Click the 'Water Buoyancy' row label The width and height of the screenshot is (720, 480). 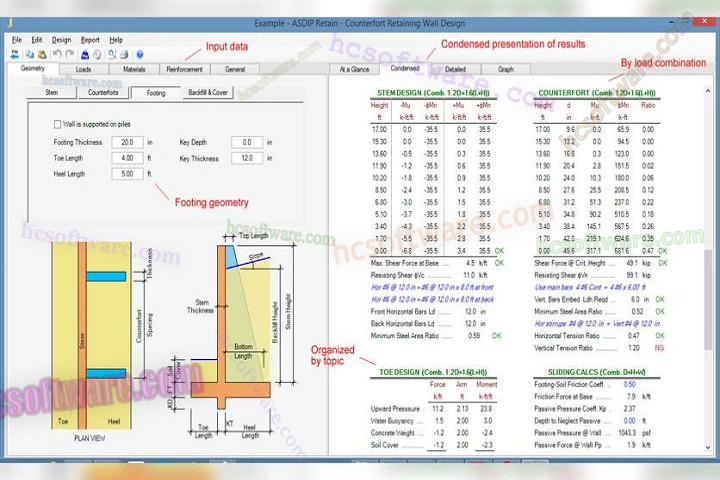coord(392,421)
